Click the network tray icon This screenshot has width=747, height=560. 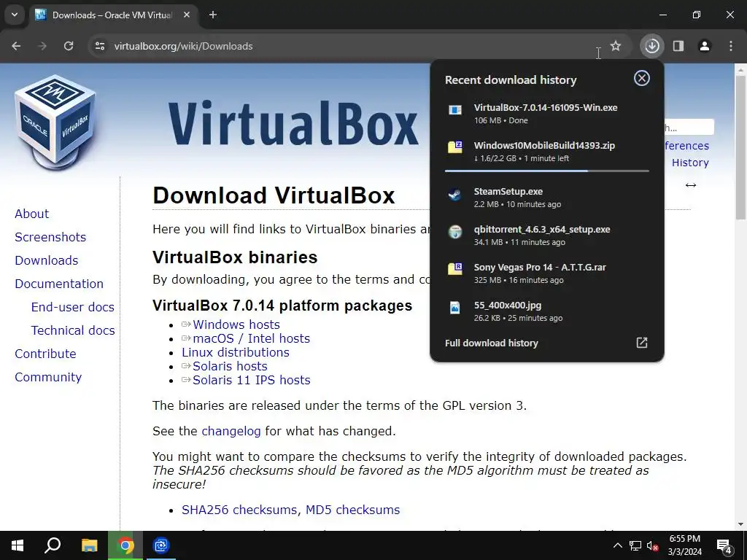tap(635, 545)
